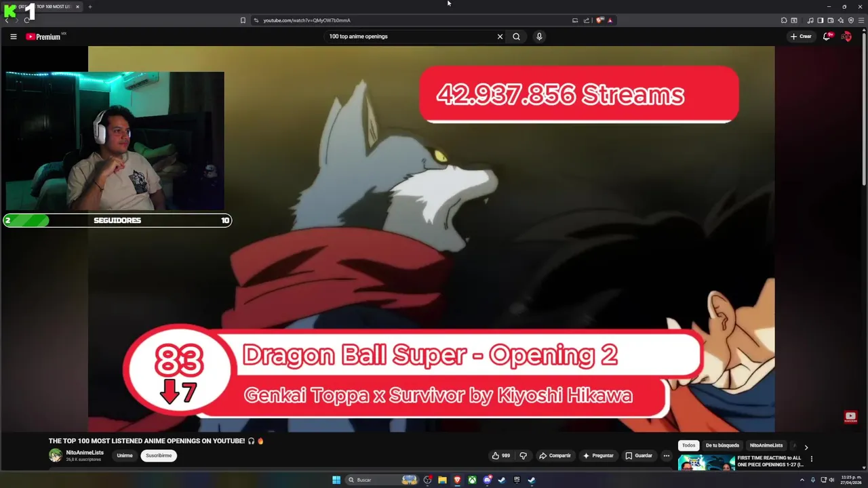Open Brave Rewards triangle icon
The width and height of the screenshot is (868, 488).
point(610,20)
